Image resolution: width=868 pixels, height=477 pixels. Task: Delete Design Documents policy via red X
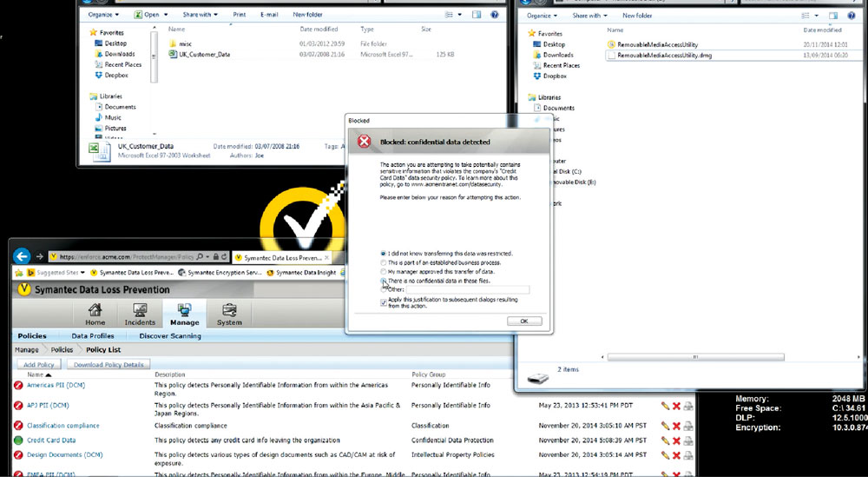[676, 455]
